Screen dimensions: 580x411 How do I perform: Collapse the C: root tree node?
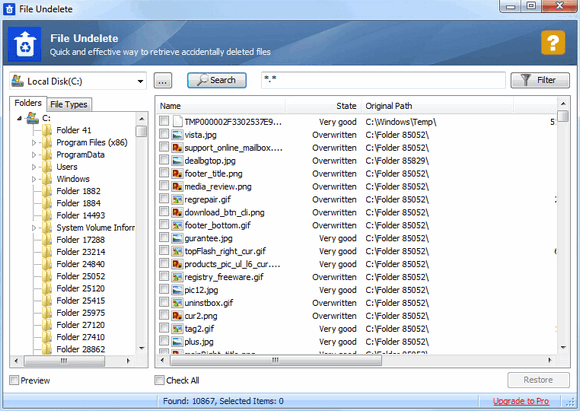(x=19, y=118)
